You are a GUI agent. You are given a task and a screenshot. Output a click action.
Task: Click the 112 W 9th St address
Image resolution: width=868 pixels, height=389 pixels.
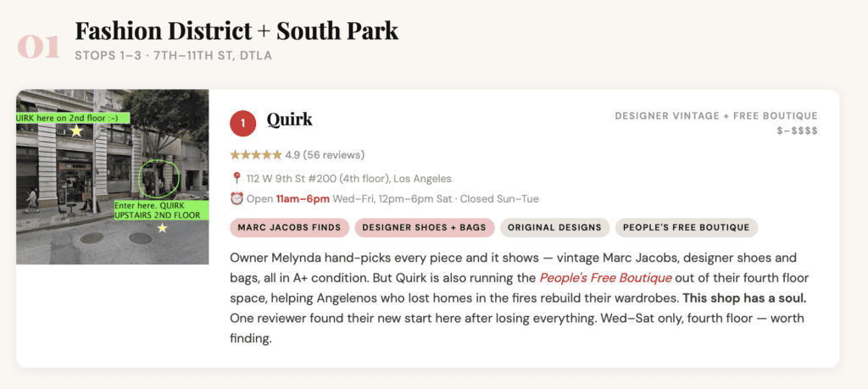(x=348, y=179)
